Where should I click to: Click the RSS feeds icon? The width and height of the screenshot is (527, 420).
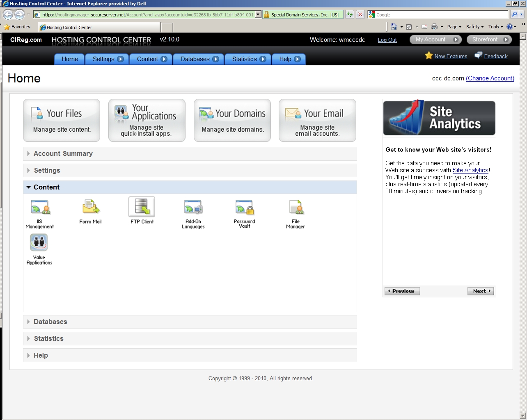click(409, 27)
